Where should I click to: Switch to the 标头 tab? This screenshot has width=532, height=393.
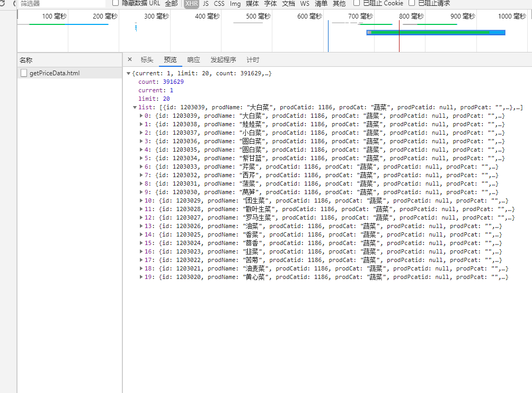(x=147, y=60)
